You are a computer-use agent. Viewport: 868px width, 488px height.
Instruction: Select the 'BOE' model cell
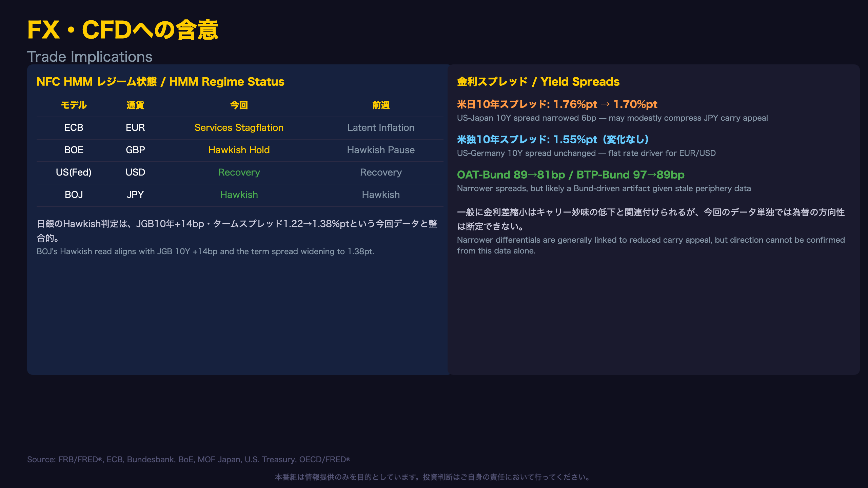coord(74,150)
